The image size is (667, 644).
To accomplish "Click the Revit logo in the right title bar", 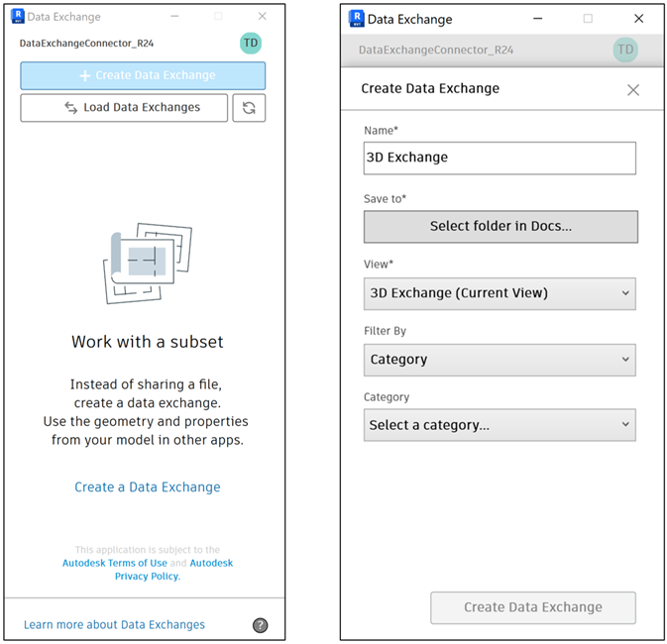I will click(x=357, y=18).
